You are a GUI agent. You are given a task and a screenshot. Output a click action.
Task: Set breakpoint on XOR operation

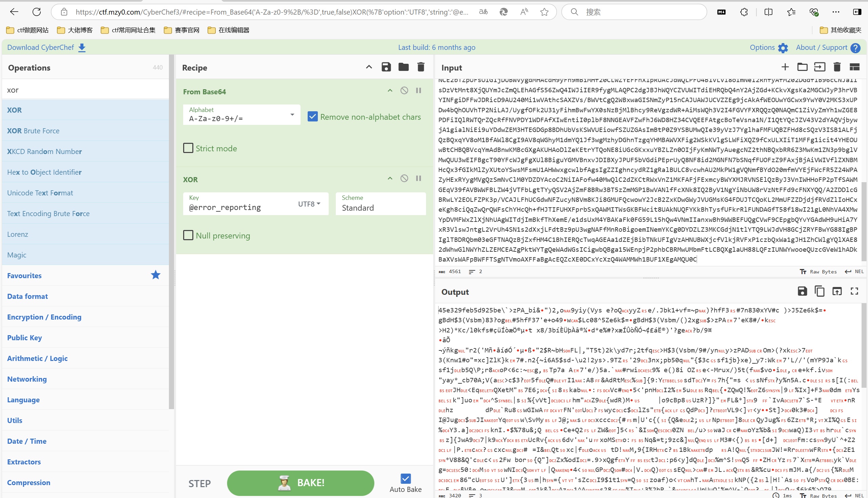tap(419, 178)
